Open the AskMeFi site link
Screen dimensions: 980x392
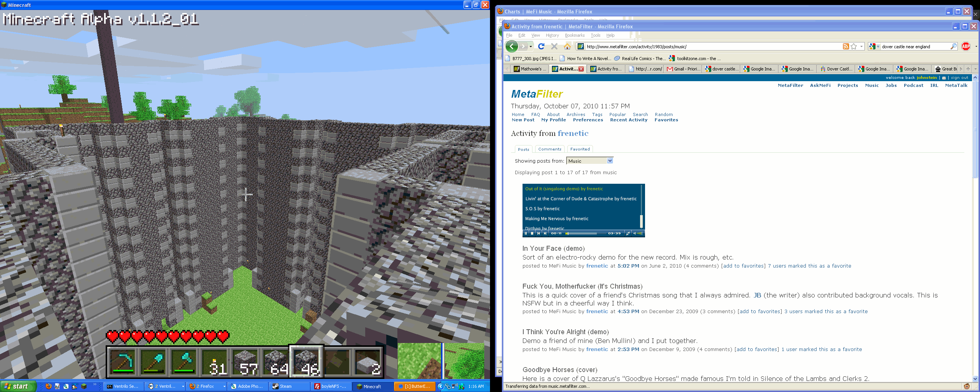(820, 85)
